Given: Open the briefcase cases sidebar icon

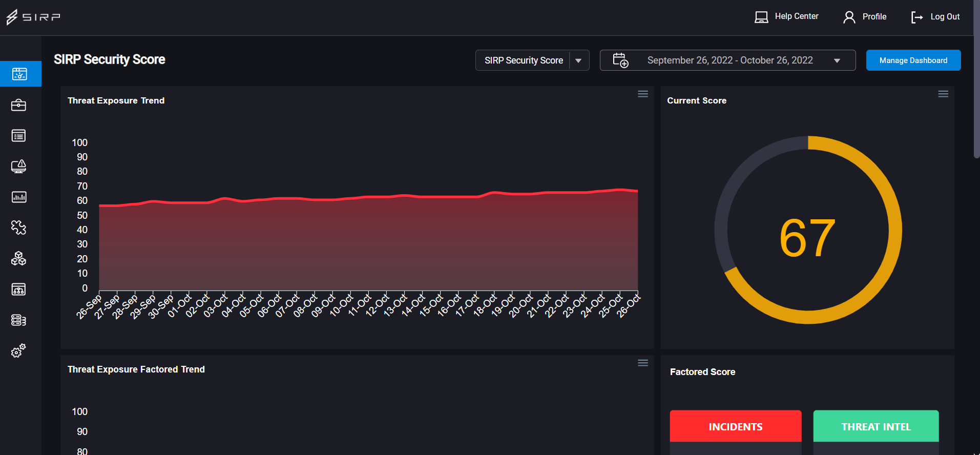Looking at the screenshot, I should pyautogui.click(x=19, y=105).
